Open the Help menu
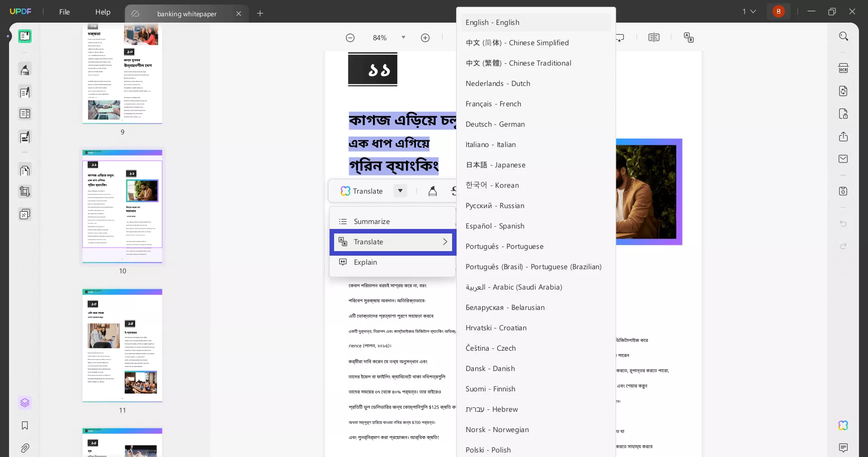 103,12
